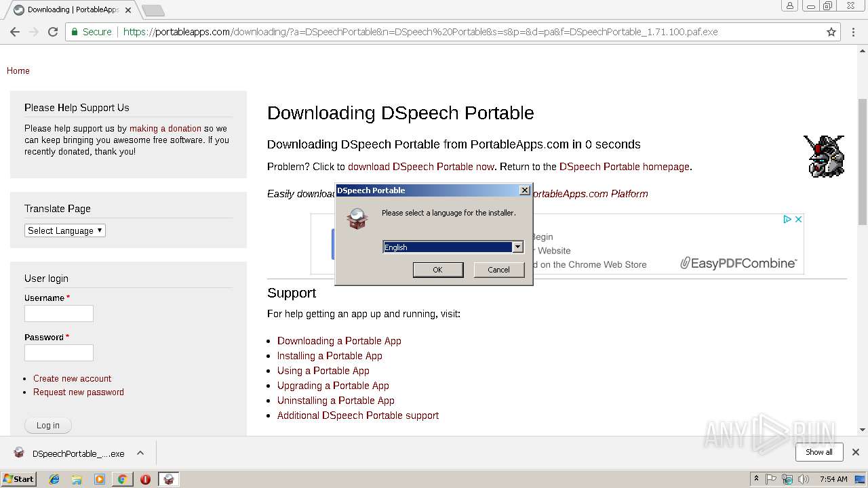Switch to DSpeech installer taskbar item
This screenshot has width=868, height=488.
click(x=168, y=479)
